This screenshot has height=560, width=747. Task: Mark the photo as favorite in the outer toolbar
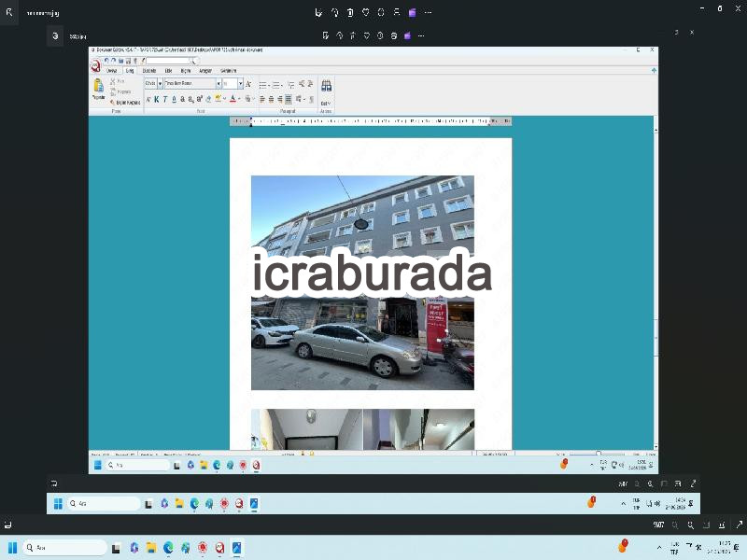click(x=366, y=13)
